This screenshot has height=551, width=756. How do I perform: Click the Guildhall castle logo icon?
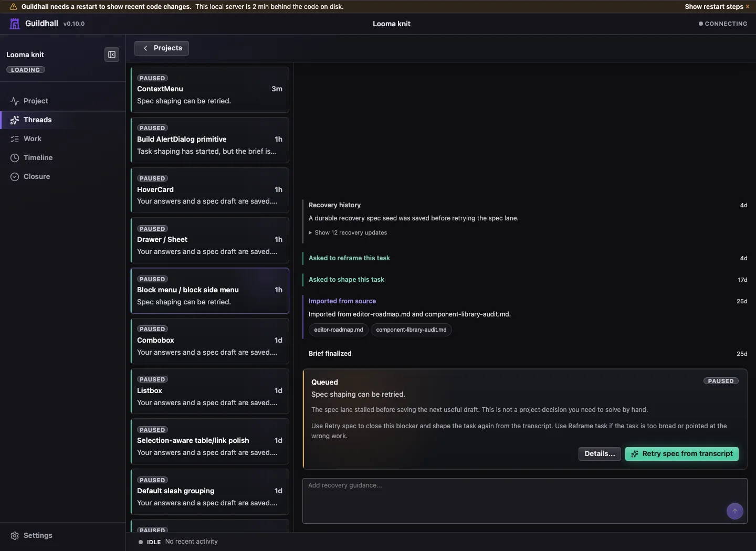(15, 24)
